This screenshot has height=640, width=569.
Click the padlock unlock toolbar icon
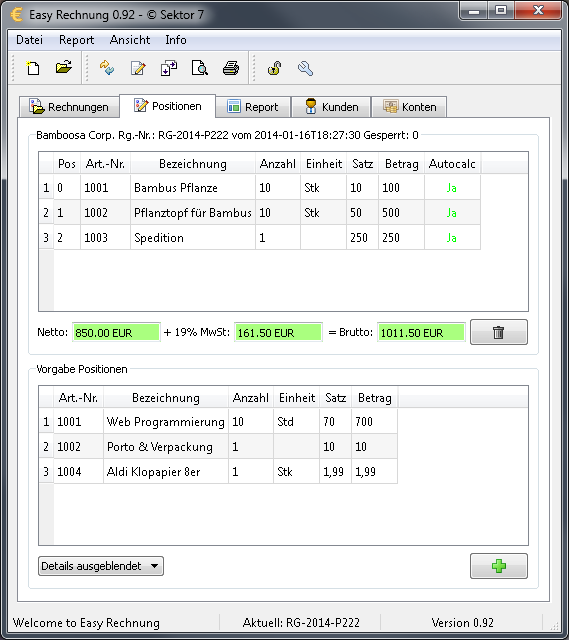click(274, 68)
